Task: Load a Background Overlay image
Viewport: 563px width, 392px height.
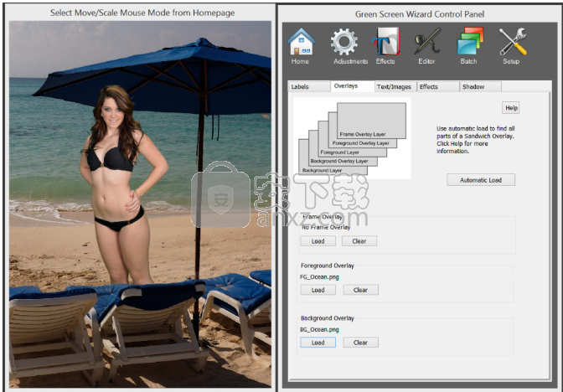Action: point(318,343)
